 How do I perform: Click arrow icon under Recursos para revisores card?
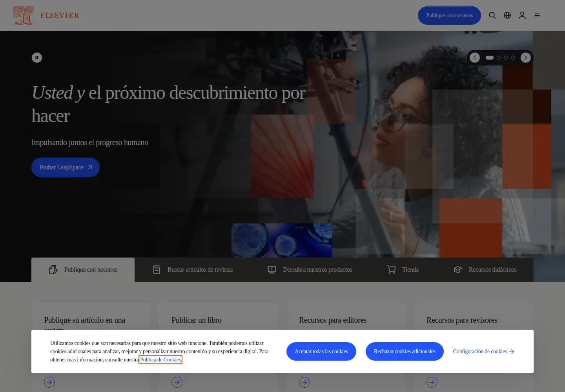(432, 382)
